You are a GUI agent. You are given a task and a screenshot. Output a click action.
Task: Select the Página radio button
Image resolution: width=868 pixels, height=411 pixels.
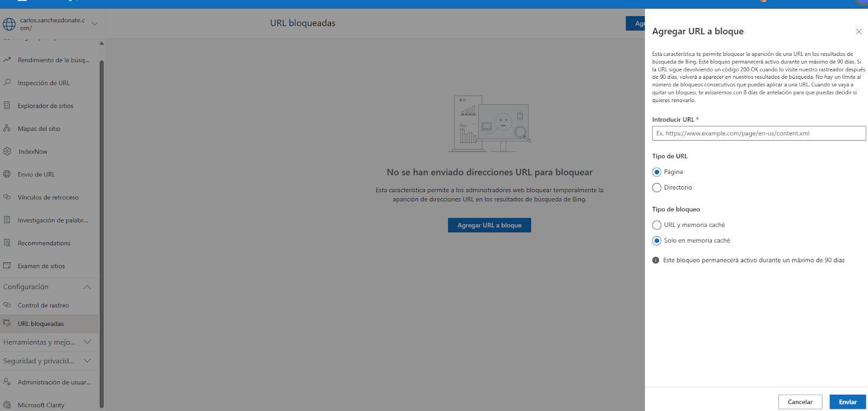pos(656,172)
